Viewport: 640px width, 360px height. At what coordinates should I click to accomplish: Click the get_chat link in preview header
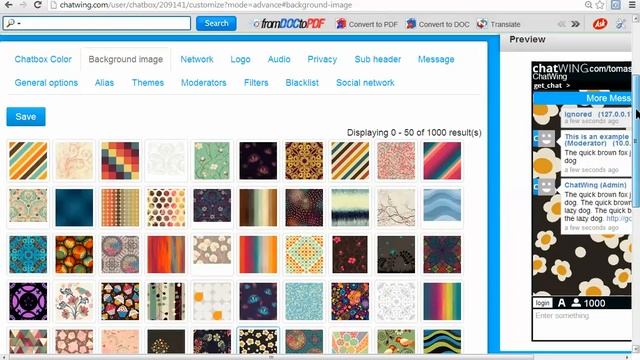point(551,85)
